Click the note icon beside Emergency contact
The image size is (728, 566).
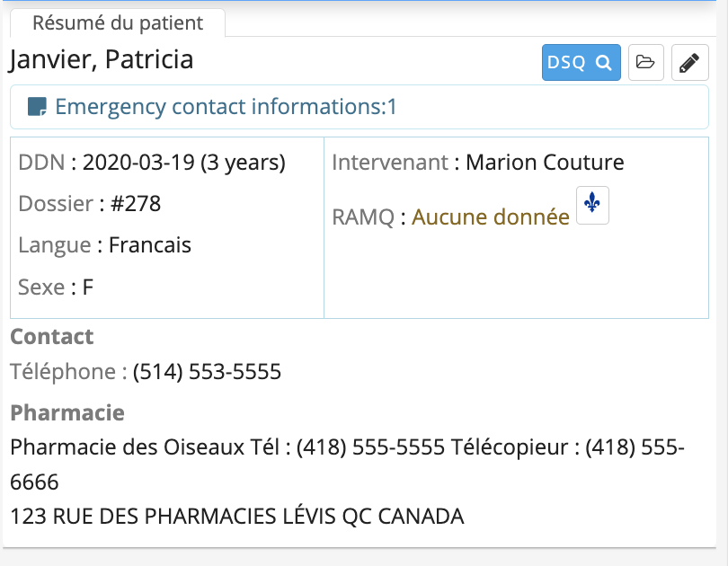(x=37, y=107)
